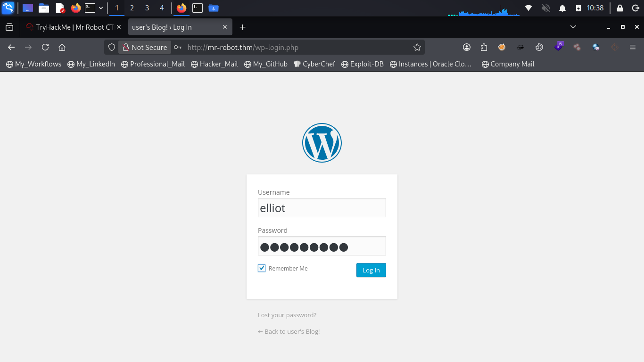Switch to workspace 4
The height and width of the screenshot is (362, 644).
point(162,8)
